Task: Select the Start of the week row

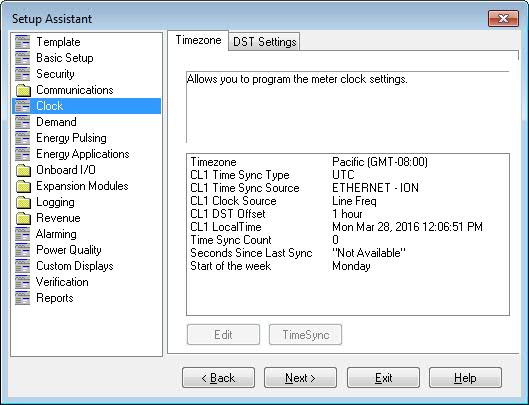Action: [x=347, y=266]
